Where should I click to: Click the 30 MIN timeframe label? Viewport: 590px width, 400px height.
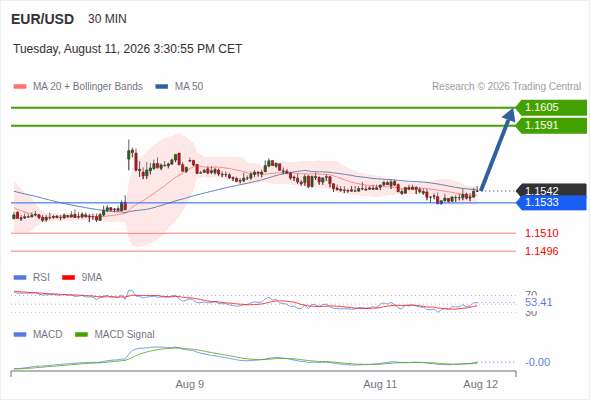(107, 19)
